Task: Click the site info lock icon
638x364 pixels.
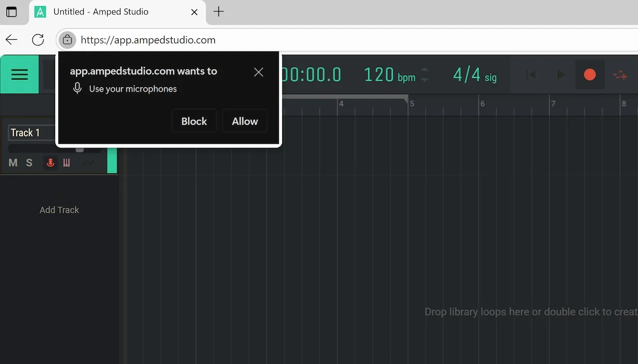Action: pos(67,40)
